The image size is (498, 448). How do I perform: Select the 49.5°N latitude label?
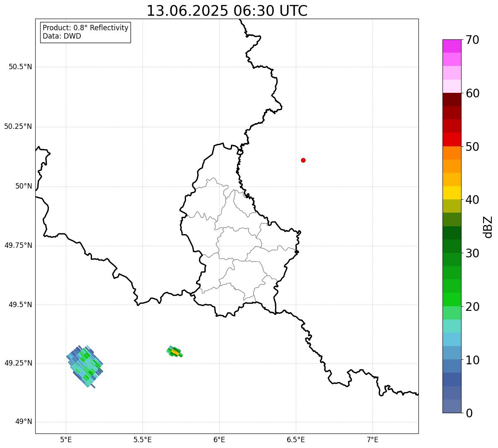[20, 305]
